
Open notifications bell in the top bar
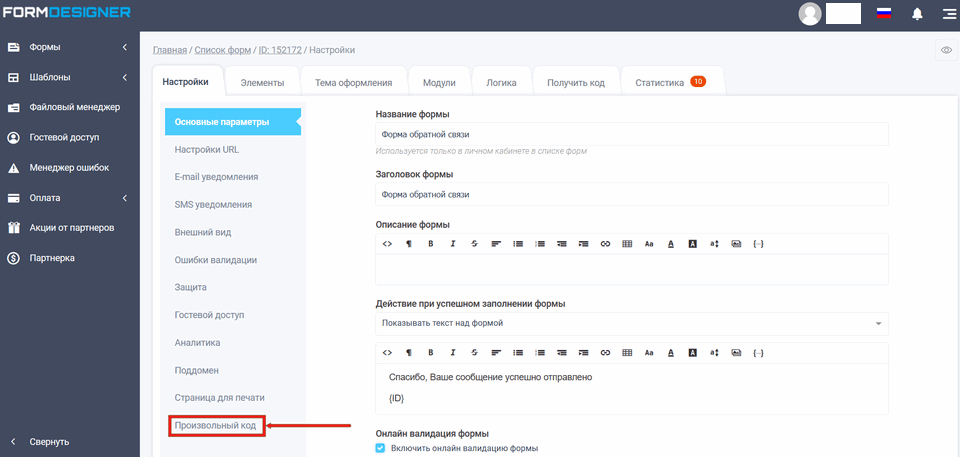click(917, 14)
